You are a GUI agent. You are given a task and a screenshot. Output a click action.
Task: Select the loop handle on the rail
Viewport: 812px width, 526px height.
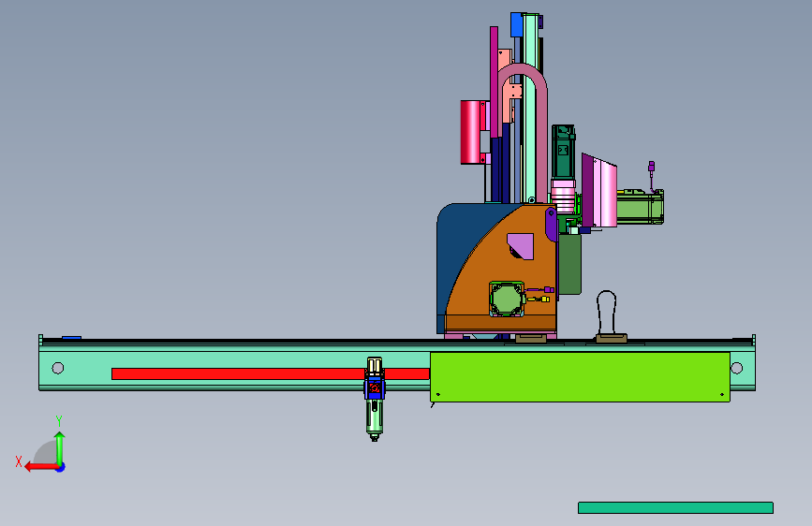tap(607, 313)
